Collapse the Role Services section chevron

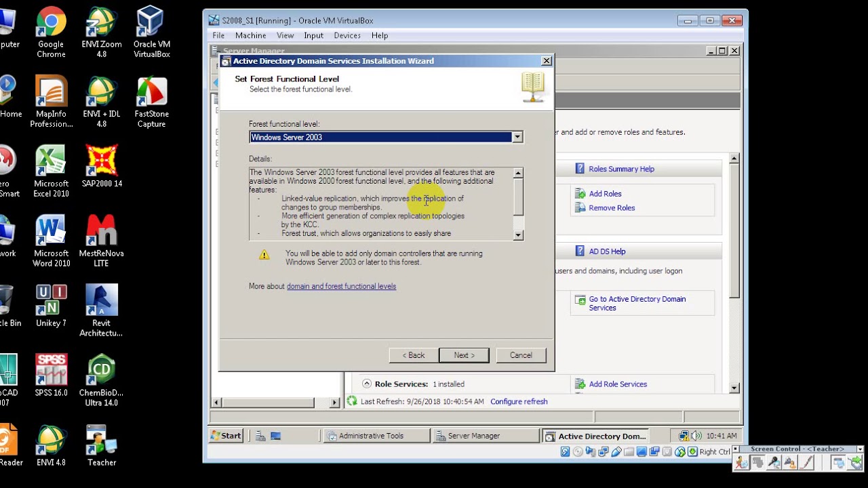click(x=367, y=384)
